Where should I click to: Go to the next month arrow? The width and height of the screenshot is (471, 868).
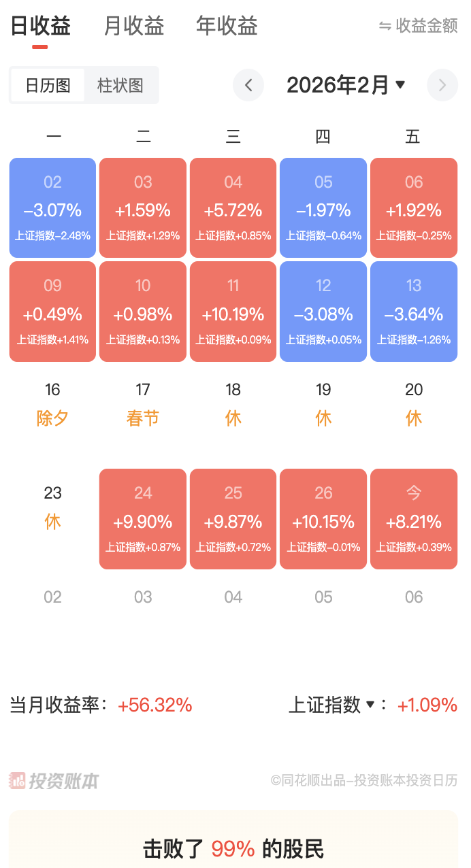point(442,86)
